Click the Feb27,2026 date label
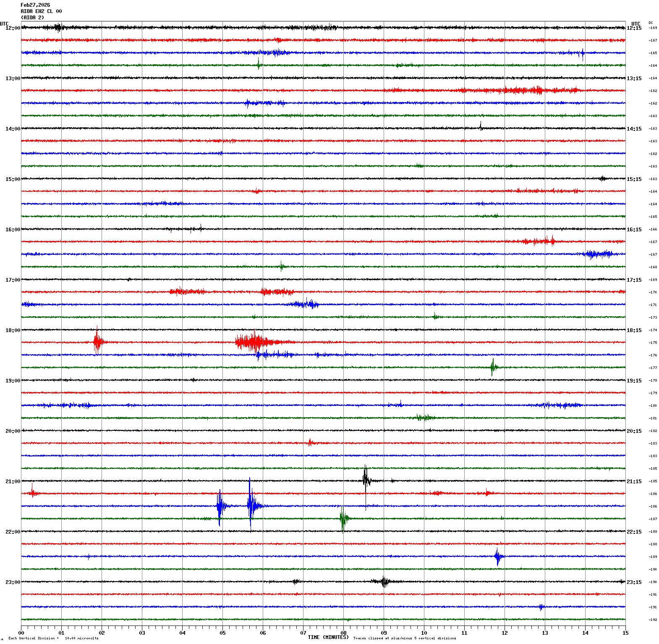Screen dimensions: 659x644 (x=35, y=5)
